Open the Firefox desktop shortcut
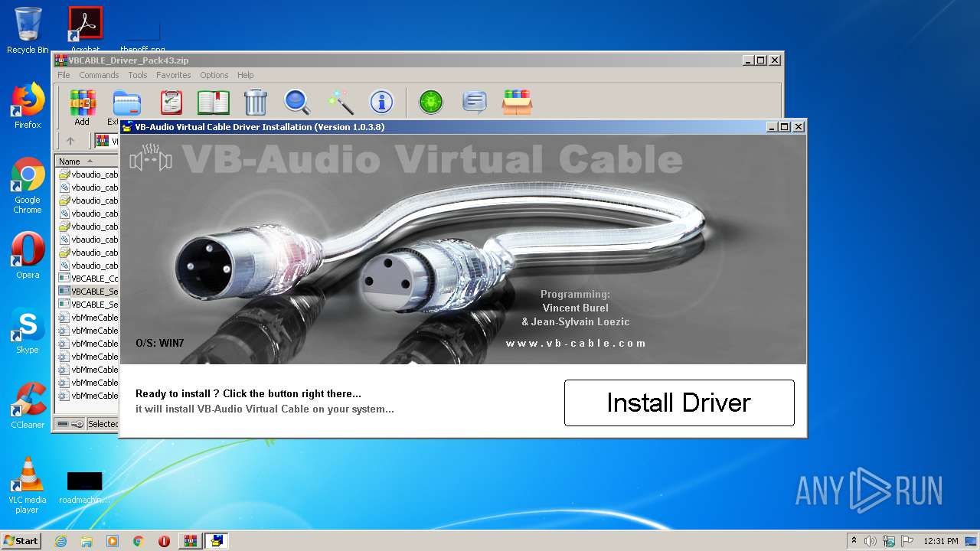The height and width of the screenshot is (551, 980). point(28,106)
